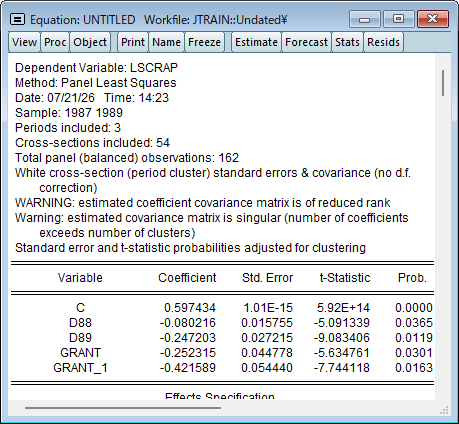The height and width of the screenshot is (424, 459).
Task: Select the 't-Statistic' column header
Action: 345,278
